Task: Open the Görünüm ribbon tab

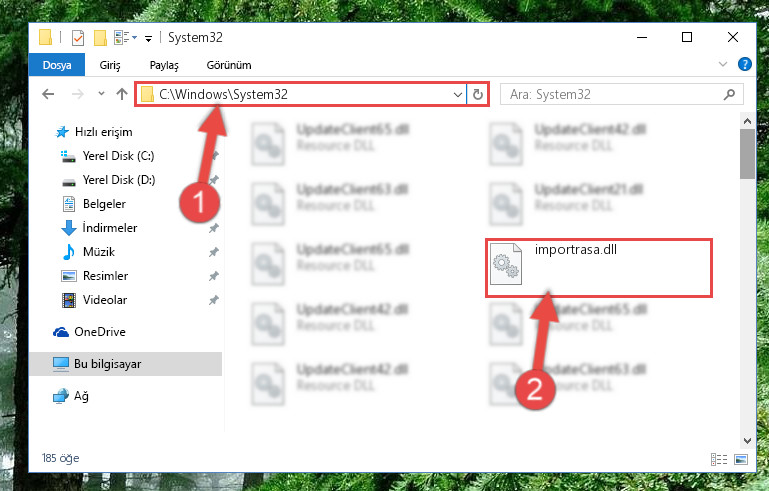Action: (x=229, y=65)
